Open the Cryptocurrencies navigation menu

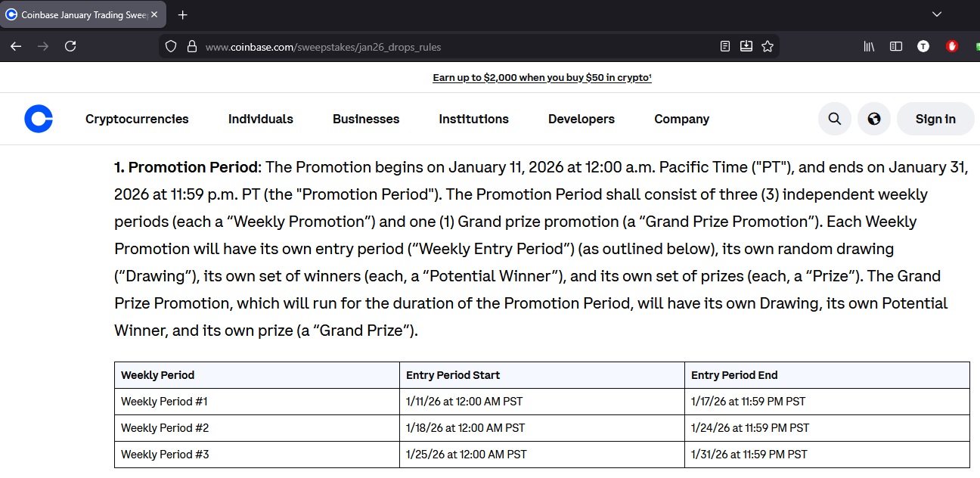click(137, 119)
